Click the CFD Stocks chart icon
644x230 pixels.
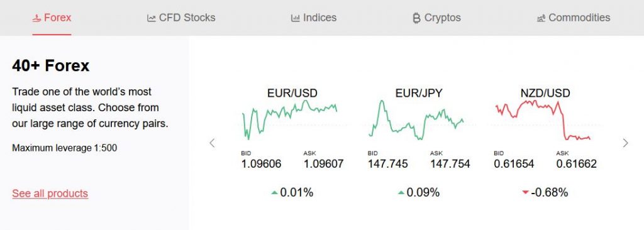click(x=151, y=18)
